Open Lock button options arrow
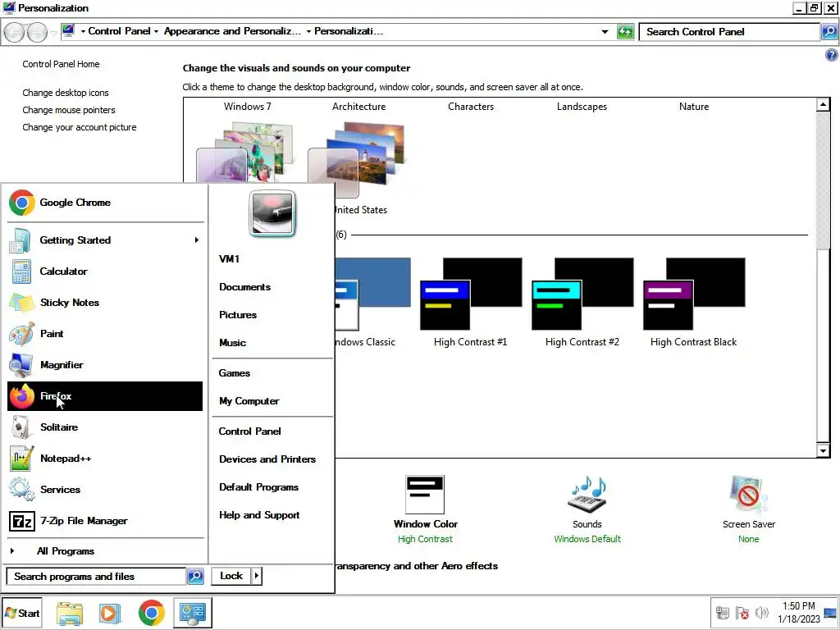Image resolution: width=840 pixels, height=630 pixels. click(x=257, y=576)
